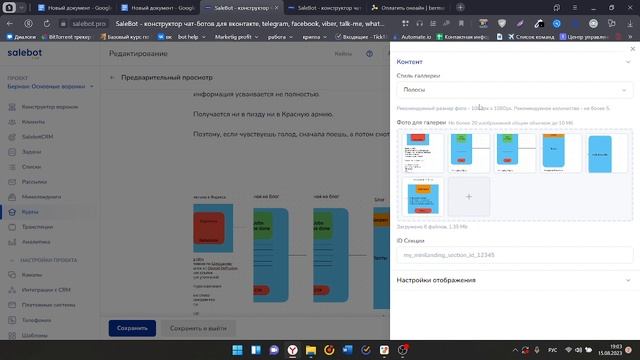Click the help icon in the editing header
The height and width of the screenshot is (360, 640).
point(369,54)
